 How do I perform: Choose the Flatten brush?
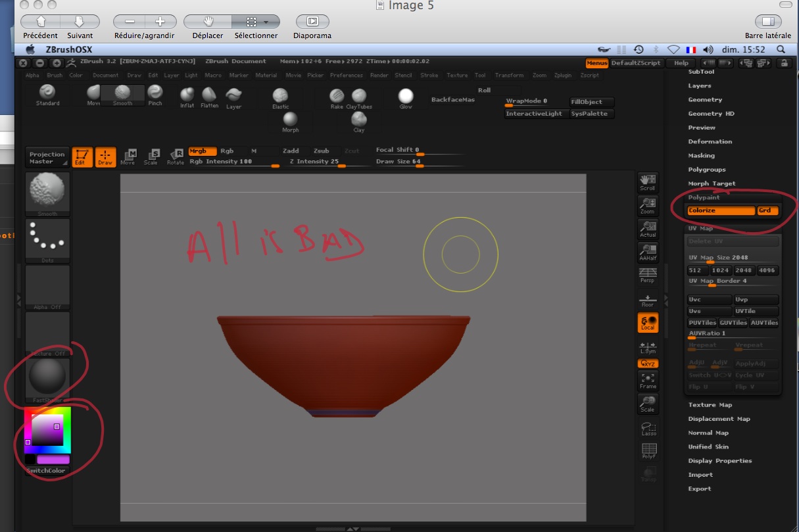209,97
